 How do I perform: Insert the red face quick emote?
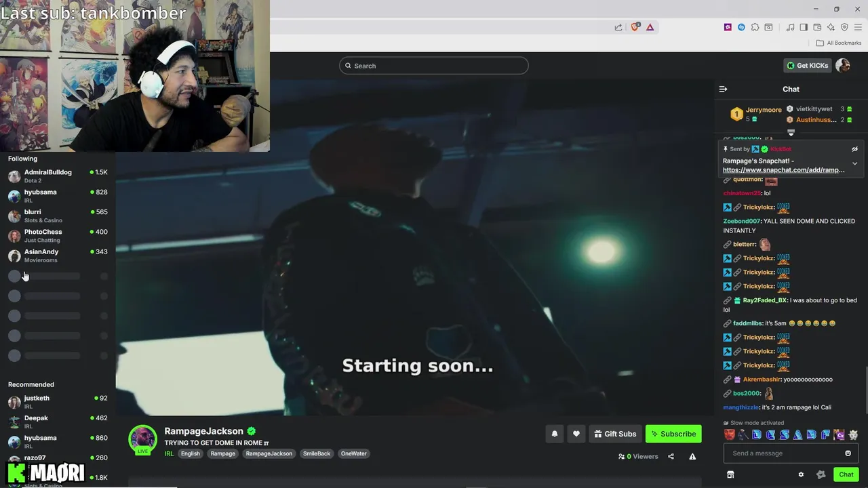[730, 435]
